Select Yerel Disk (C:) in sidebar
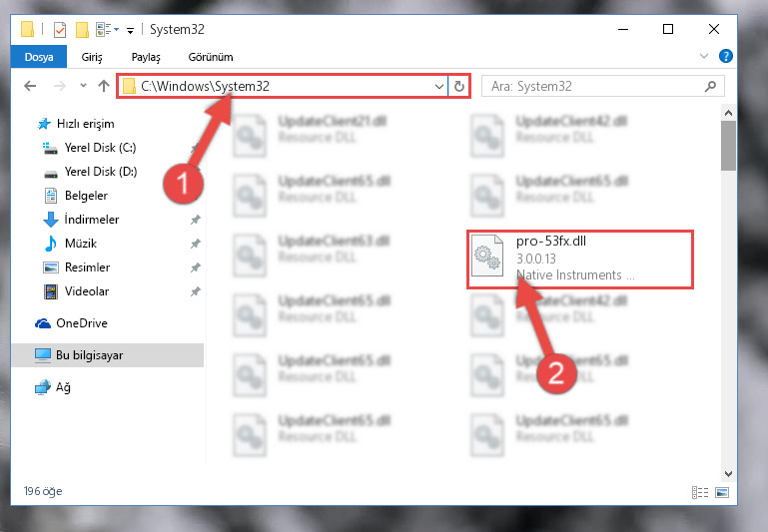The width and height of the screenshot is (768, 532). pos(100,148)
